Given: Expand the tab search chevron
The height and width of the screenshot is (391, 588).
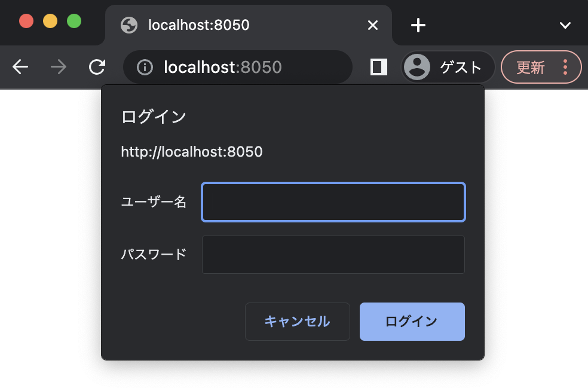Looking at the screenshot, I should tap(564, 25).
